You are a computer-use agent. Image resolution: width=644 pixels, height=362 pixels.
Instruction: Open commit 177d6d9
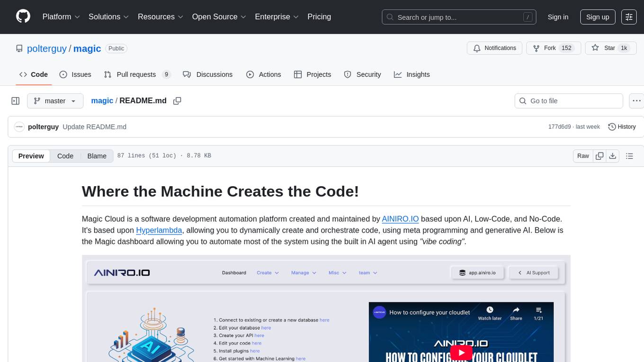click(x=560, y=127)
